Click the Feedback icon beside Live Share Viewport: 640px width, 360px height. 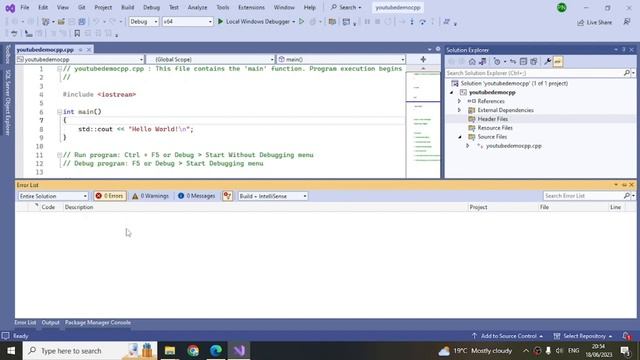point(627,22)
